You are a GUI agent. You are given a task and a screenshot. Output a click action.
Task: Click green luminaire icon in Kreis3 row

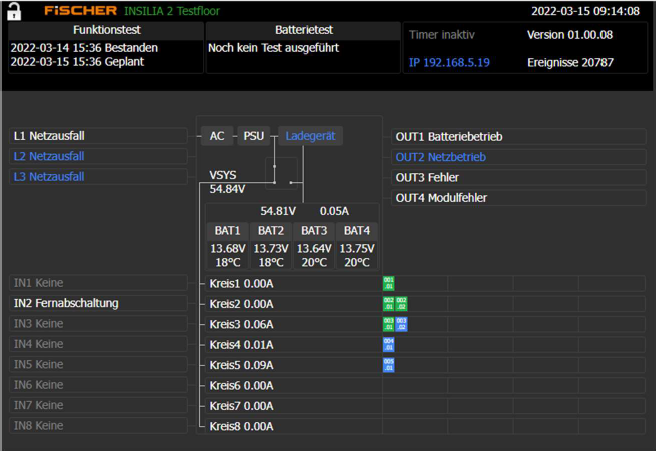point(388,324)
